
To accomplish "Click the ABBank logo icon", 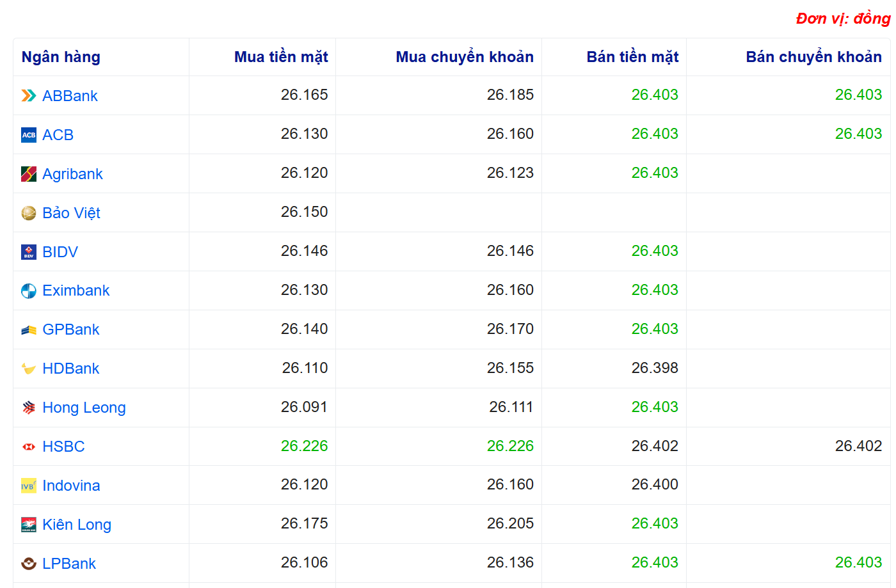I will [29, 96].
